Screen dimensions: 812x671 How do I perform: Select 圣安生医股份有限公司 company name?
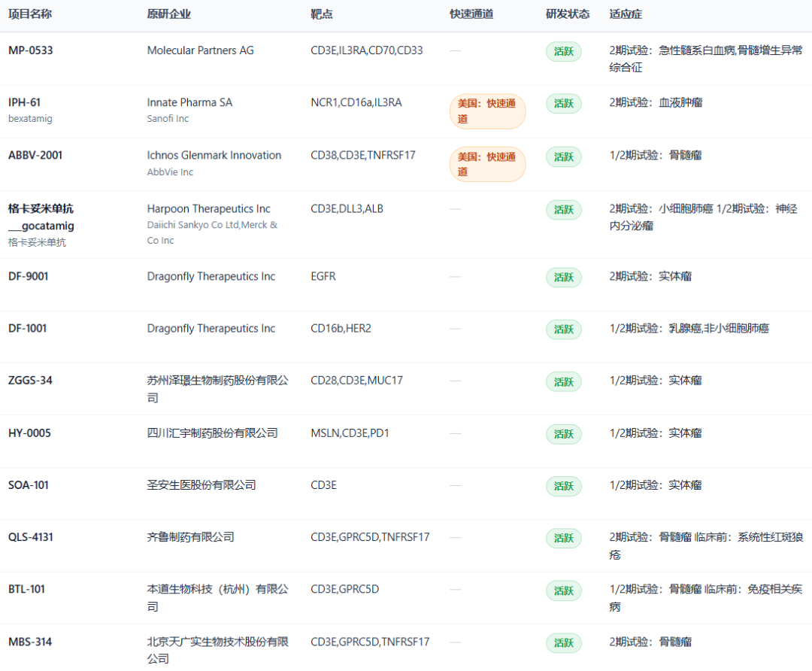point(201,485)
